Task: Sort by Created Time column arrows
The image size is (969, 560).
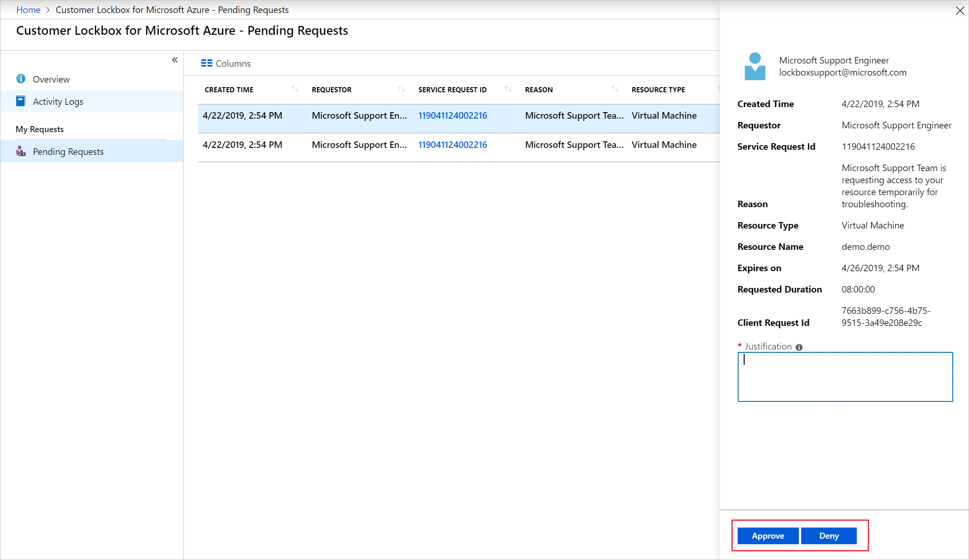Action: click(x=294, y=89)
